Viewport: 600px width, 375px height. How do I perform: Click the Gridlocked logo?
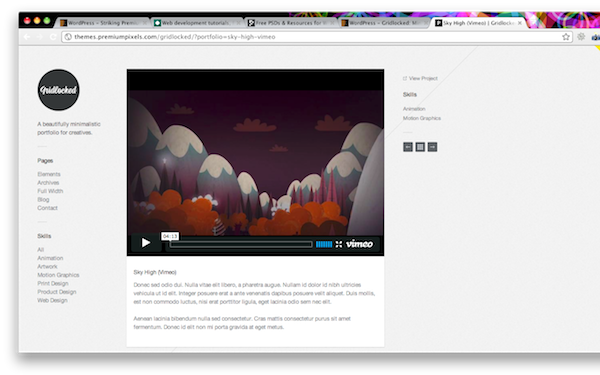pyautogui.click(x=59, y=90)
